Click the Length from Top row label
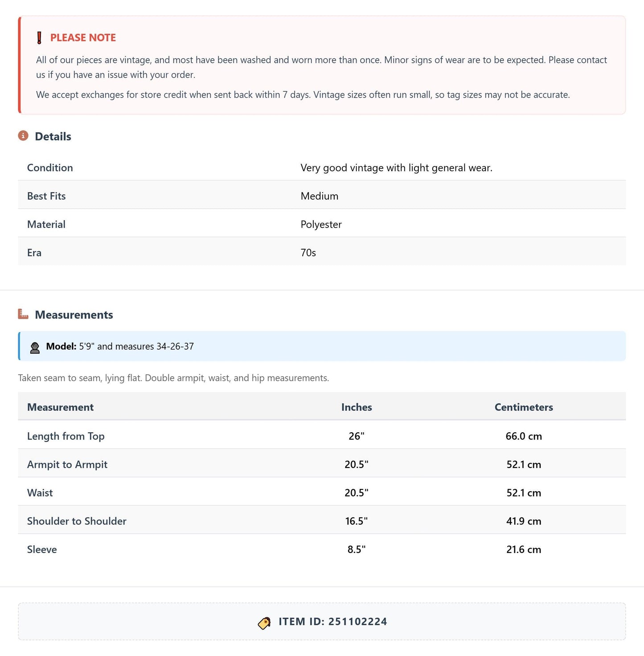 tap(66, 436)
